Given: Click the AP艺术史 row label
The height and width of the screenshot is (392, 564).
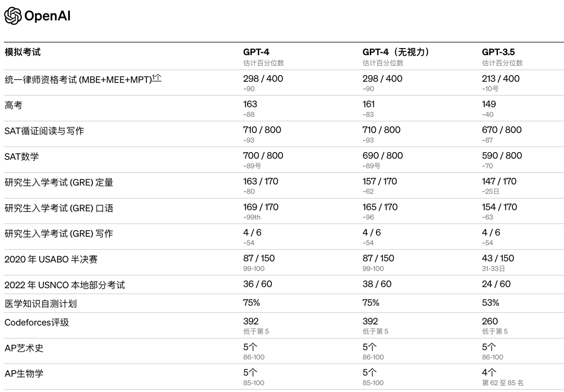Looking at the screenshot, I should pos(24,348).
